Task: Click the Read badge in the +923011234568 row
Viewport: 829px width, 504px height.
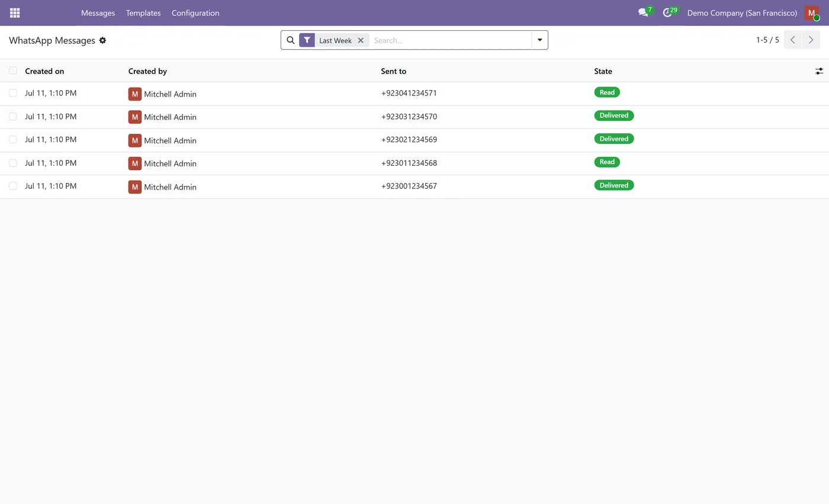Action: [x=607, y=162]
